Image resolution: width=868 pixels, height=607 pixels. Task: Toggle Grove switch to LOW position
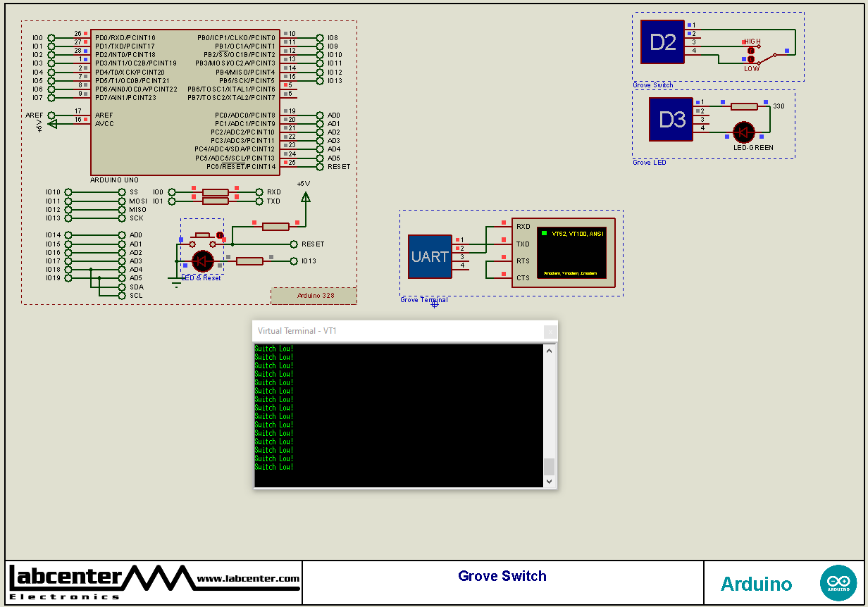(x=751, y=59)
